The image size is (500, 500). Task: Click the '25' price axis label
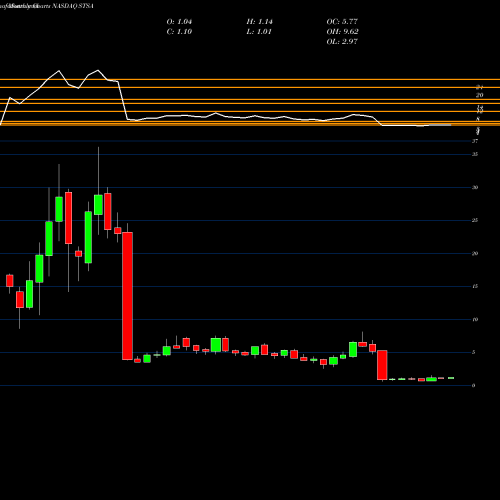475,220
